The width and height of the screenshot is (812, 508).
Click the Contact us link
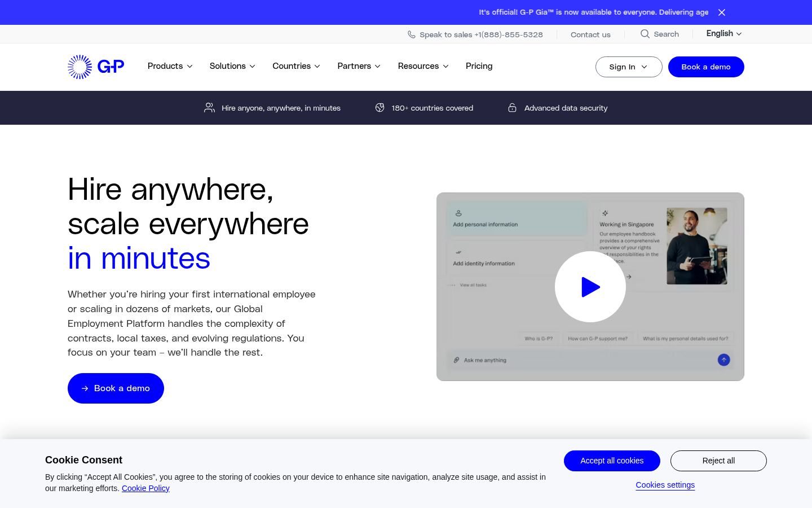[590, 34]
